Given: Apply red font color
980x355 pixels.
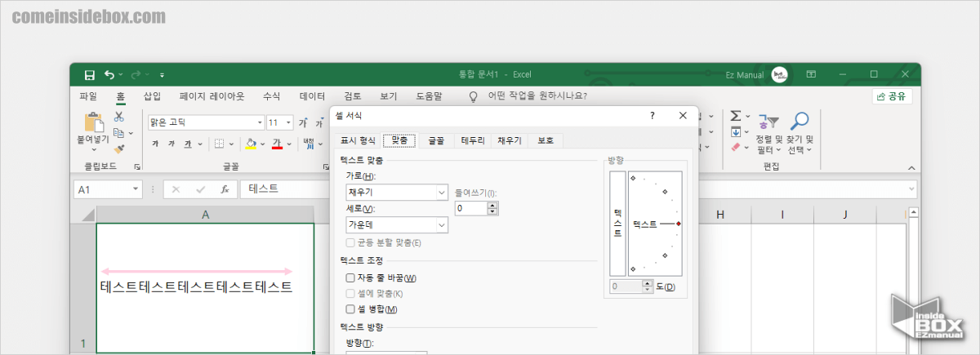Looking at the screenshot, I should click(x=278, y=144).
